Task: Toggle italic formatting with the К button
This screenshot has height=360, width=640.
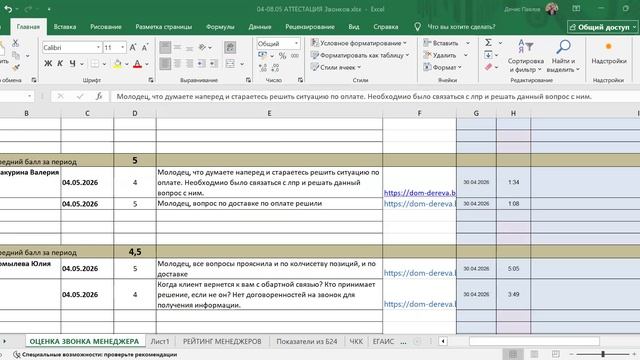Action: click(x=60, y=64)
